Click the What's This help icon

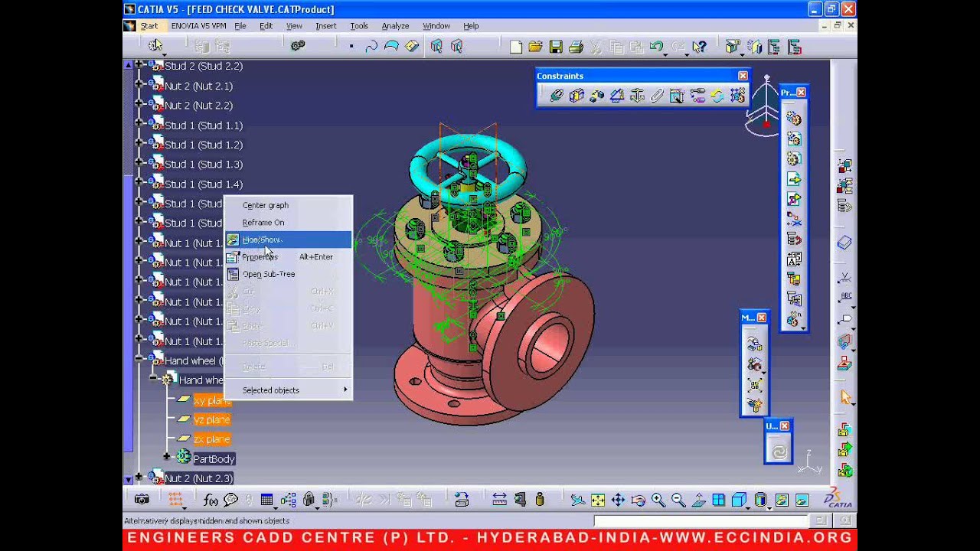pos(699,47)
